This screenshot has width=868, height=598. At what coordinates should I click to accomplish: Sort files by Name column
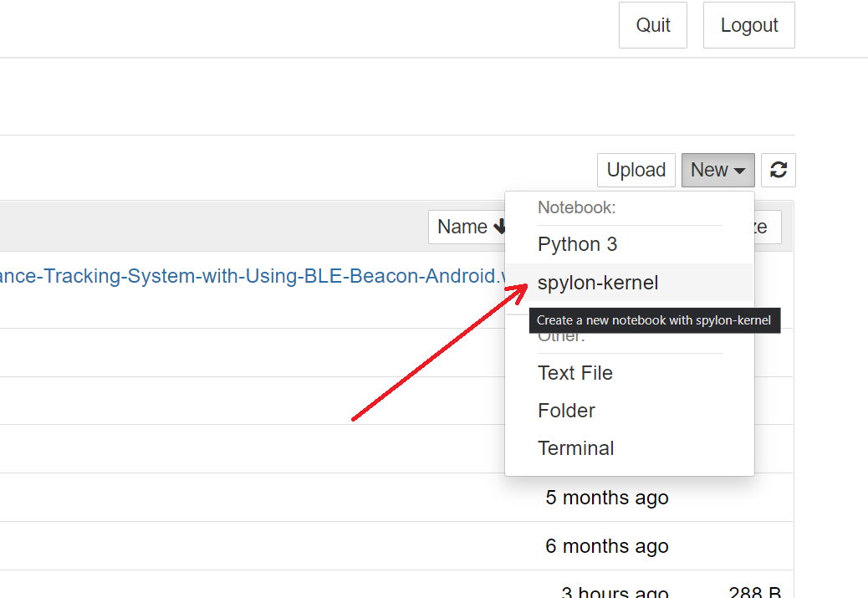tap(462, 227)
